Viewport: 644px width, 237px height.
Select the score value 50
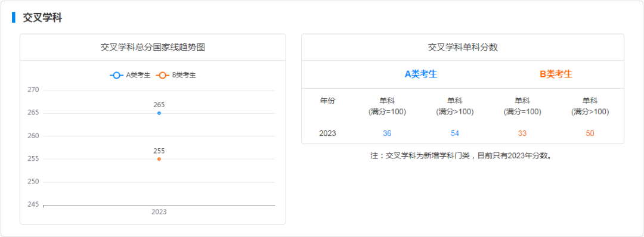click(590, 133)
